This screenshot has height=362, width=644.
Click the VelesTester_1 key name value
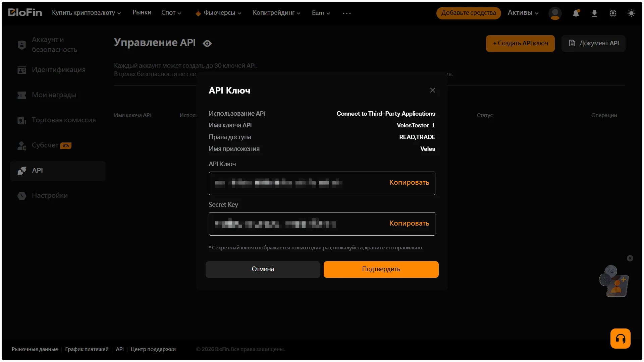[416, 125]
